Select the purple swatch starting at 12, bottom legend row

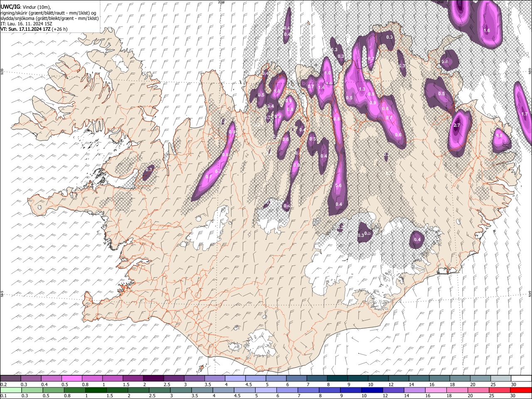point(393,390)
